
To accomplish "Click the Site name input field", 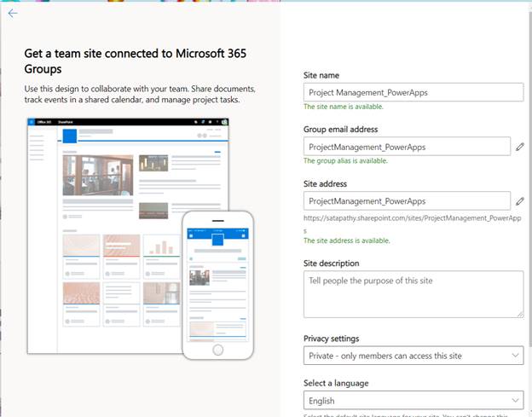I will pyautogui.click(x=413, y=92).
